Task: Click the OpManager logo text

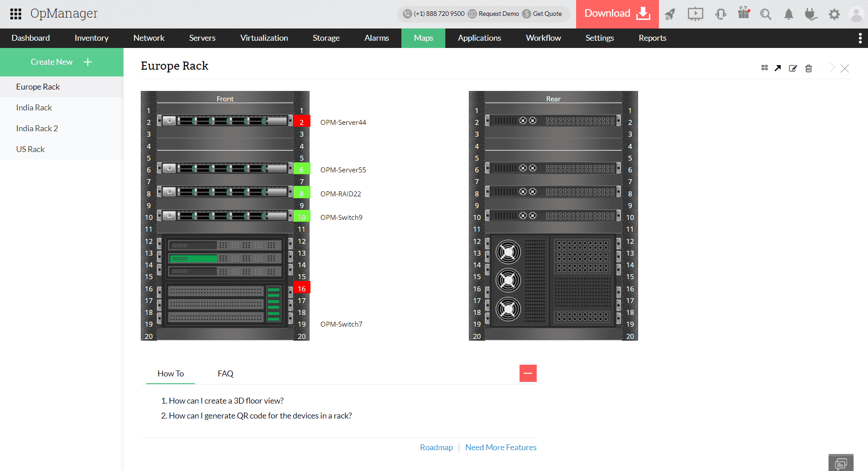Action: pyautogui.click(x=64, y=14)
